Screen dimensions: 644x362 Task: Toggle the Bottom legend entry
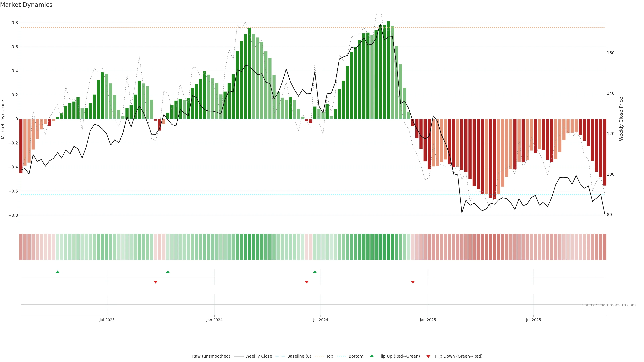[356, 356]
